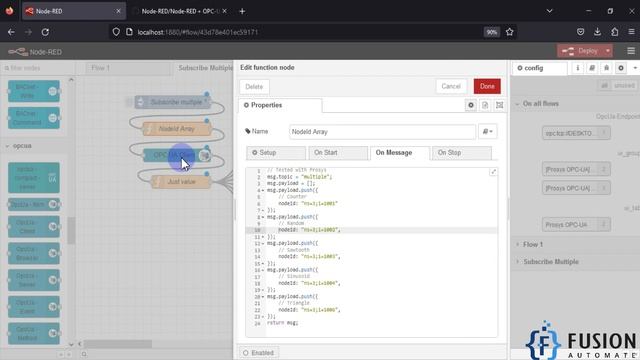Fold code block at line 4
Screen dimensions: 640x360
point(263,190)
